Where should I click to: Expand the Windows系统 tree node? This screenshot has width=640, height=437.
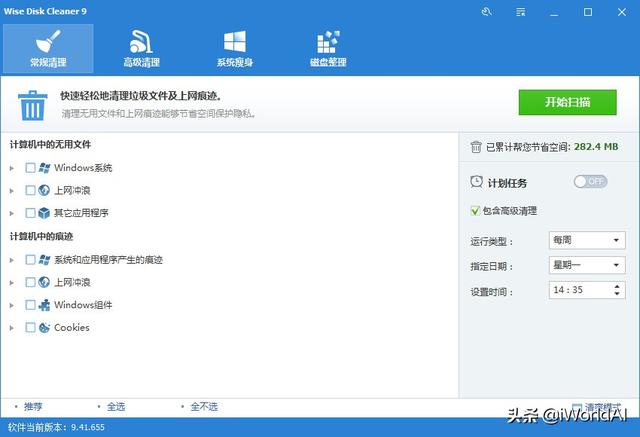[x=12, y=168]
